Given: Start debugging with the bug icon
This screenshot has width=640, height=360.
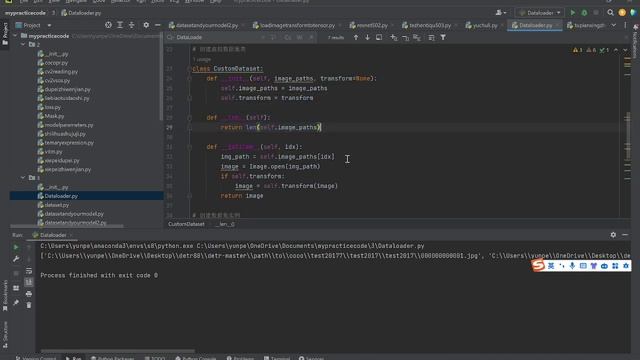Looking at the screenshot, I should 584,13.
